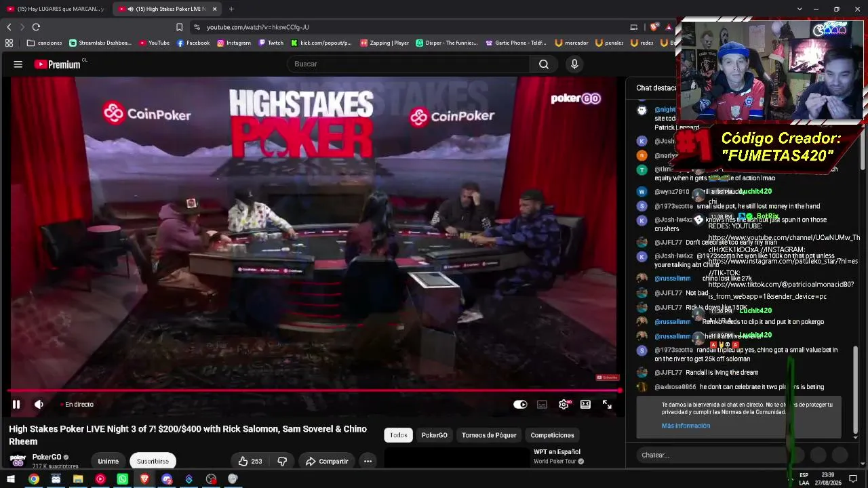Open the marcador bookmark

572,43
